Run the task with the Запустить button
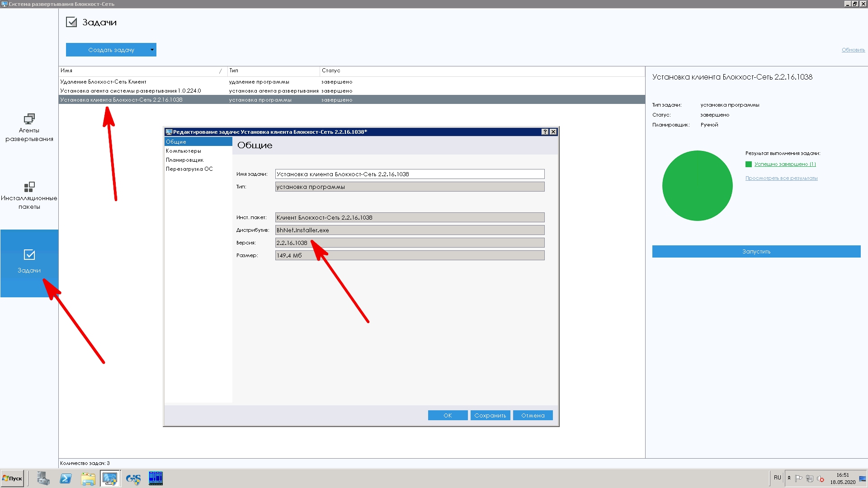Screen dimensions: 868x488 pos(756,252)
